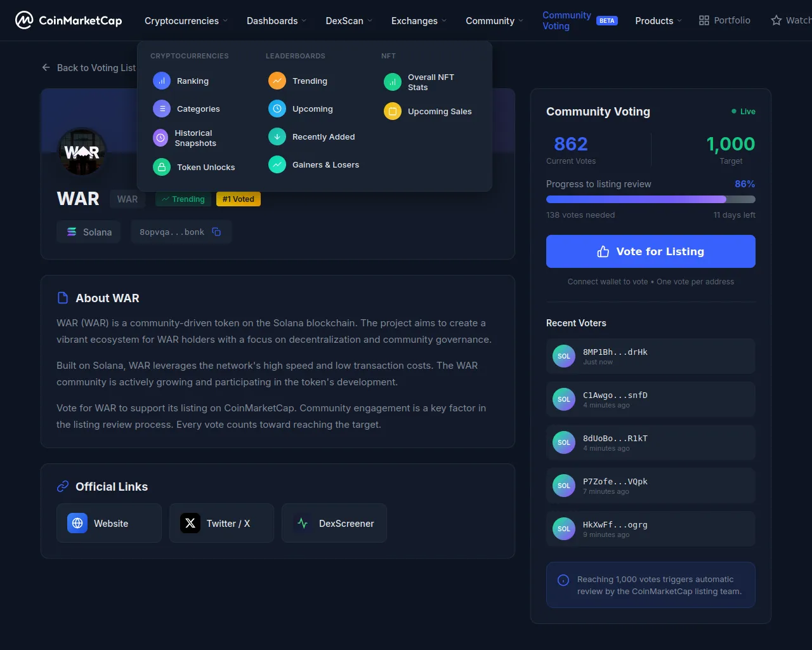Click the 862 Current Votes count
Screen dimensions: 812x650
571,144
